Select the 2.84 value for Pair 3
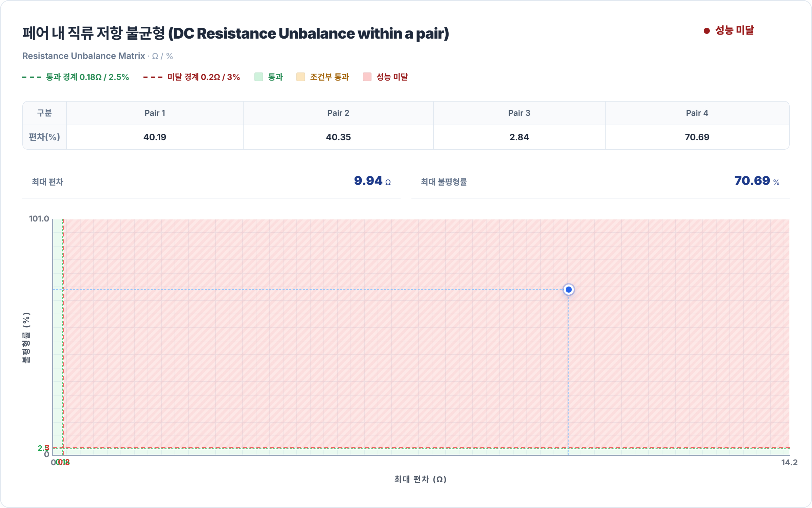Image resolution: width=812 pixels, height=508 pixels. tap(519, 137)
